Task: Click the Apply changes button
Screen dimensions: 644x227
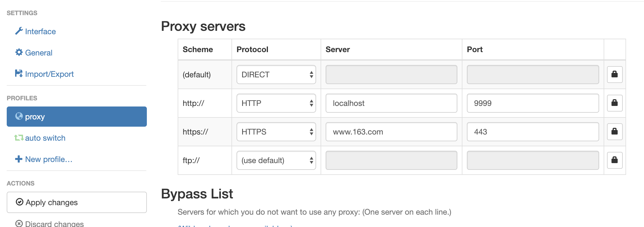Action: click(x=76, y=202)
